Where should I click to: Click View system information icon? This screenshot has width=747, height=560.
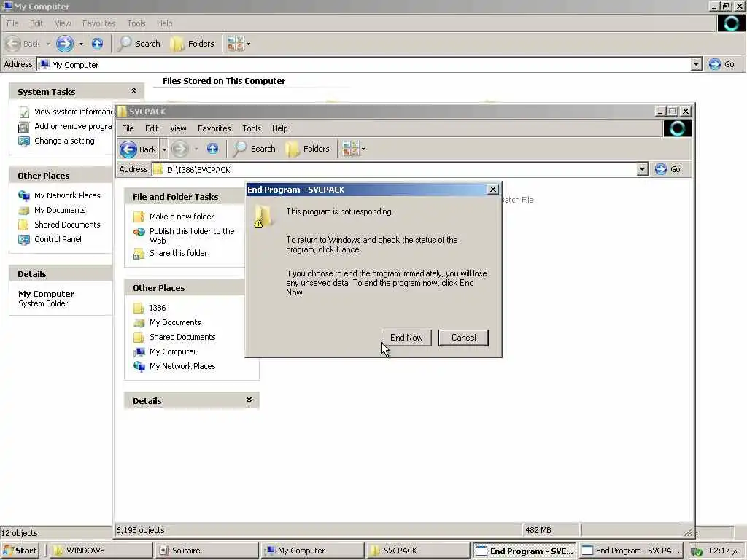[x=24, y=112]
